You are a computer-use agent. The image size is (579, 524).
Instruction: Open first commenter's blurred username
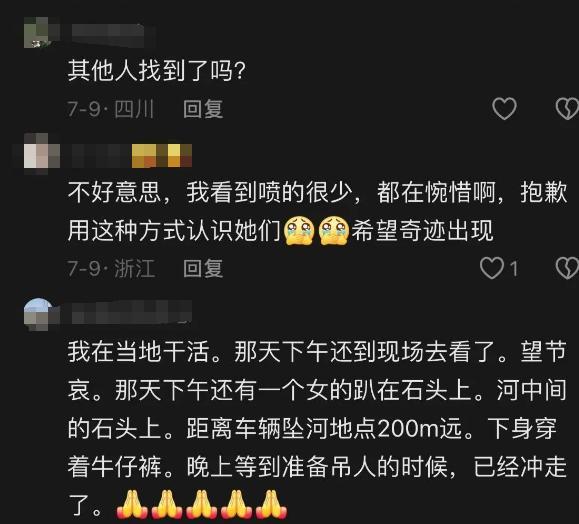tap(108, 35)
